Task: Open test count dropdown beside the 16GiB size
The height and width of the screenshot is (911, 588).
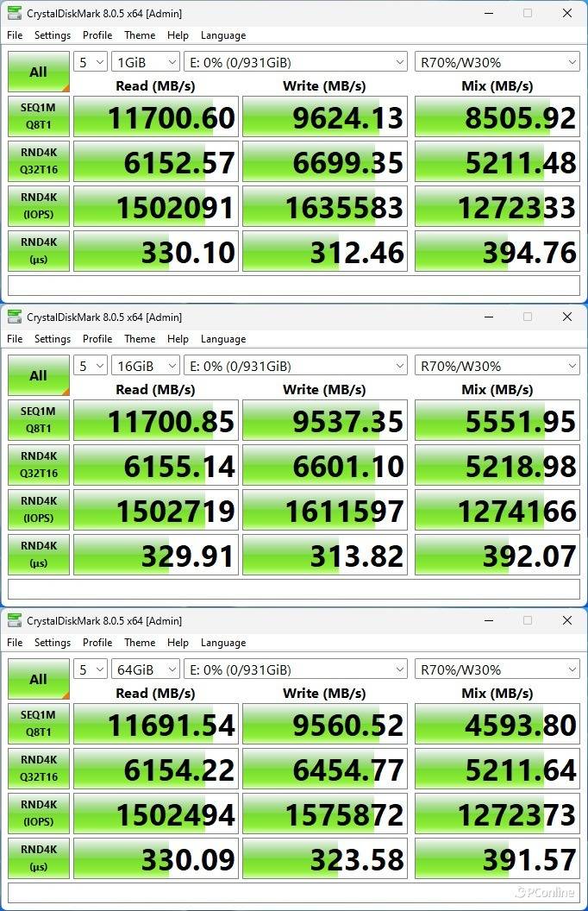Action: tap(91, 366)
